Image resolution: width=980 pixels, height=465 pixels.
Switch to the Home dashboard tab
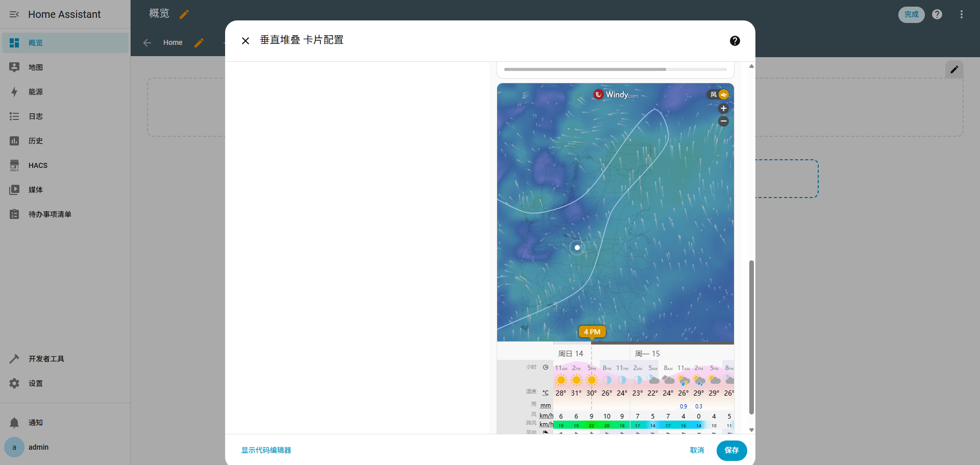point(173,42)
